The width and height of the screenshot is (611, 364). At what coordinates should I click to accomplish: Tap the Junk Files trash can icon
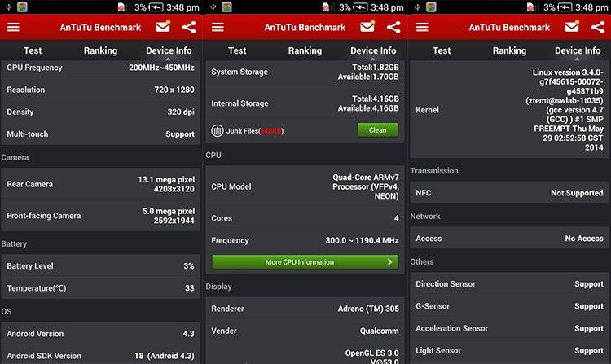click(x=217, y=130)
